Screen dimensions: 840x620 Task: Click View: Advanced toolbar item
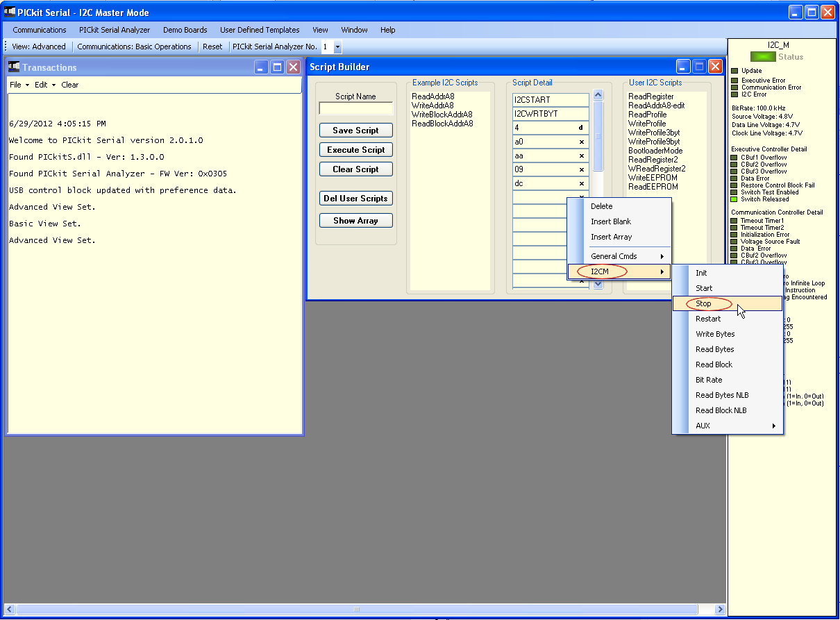(39, 47)
